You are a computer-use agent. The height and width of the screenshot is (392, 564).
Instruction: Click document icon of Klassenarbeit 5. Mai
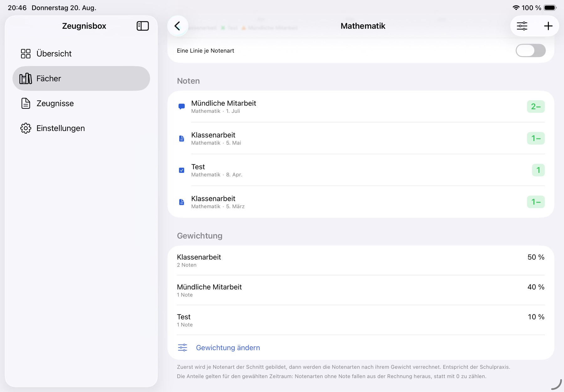pyautogui.click(x=181, y=139)
